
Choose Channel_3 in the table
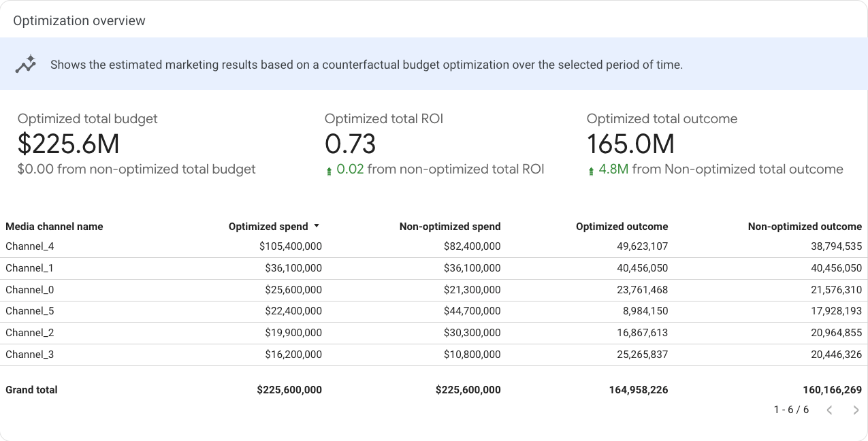click(x=30, y=355)
